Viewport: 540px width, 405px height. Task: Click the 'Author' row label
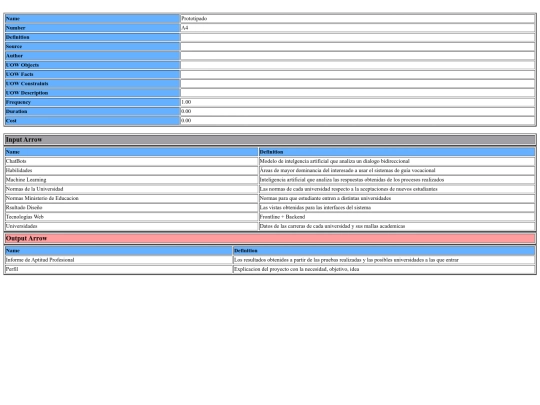tap(92, 56)
